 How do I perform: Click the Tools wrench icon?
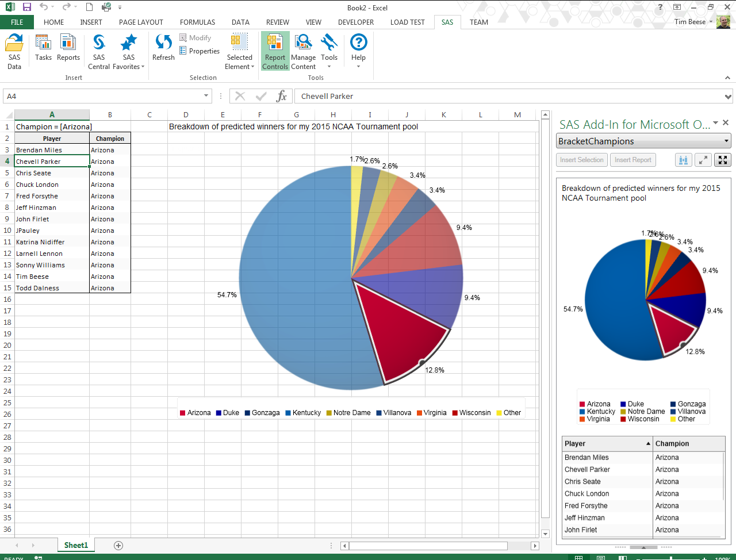pos(329,42)
